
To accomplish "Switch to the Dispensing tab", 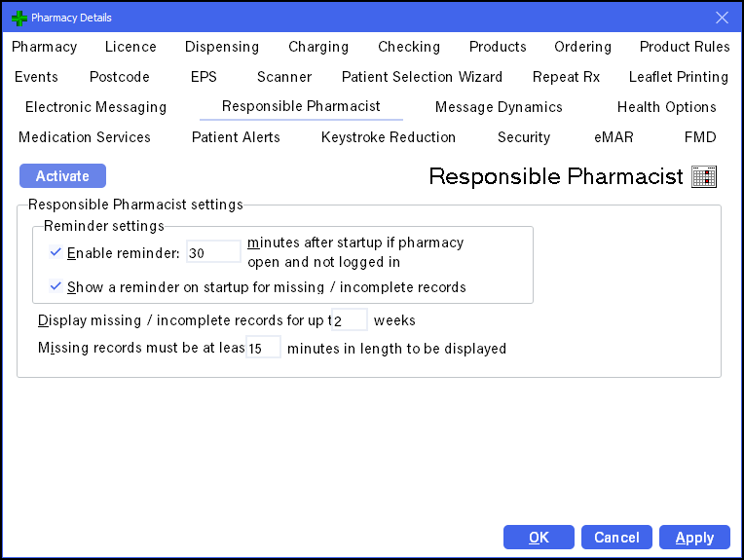I will [222, 47].
